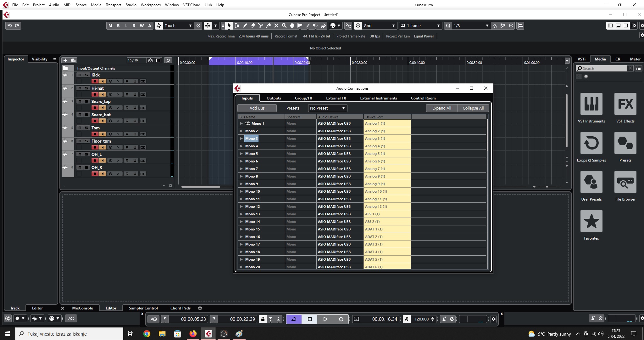
Task: Open the Favorites star tile
Action: (591, 225)
